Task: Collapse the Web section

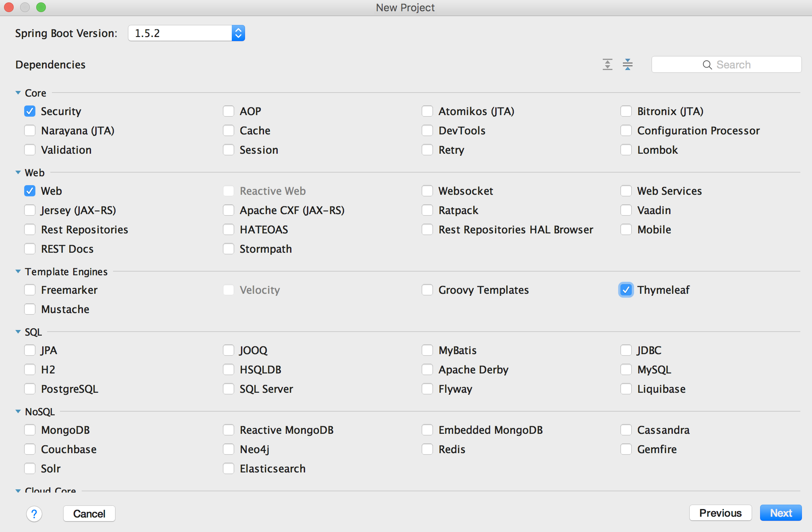Action: [18, 173]
